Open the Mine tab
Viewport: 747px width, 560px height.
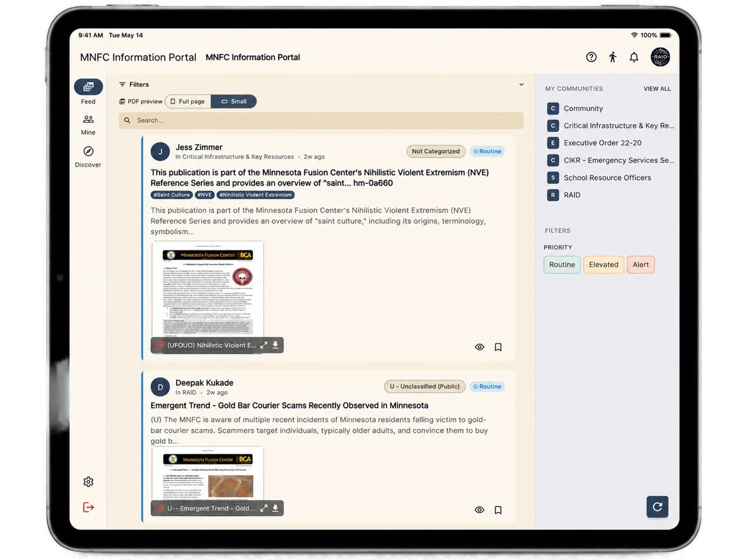(88, 125)
